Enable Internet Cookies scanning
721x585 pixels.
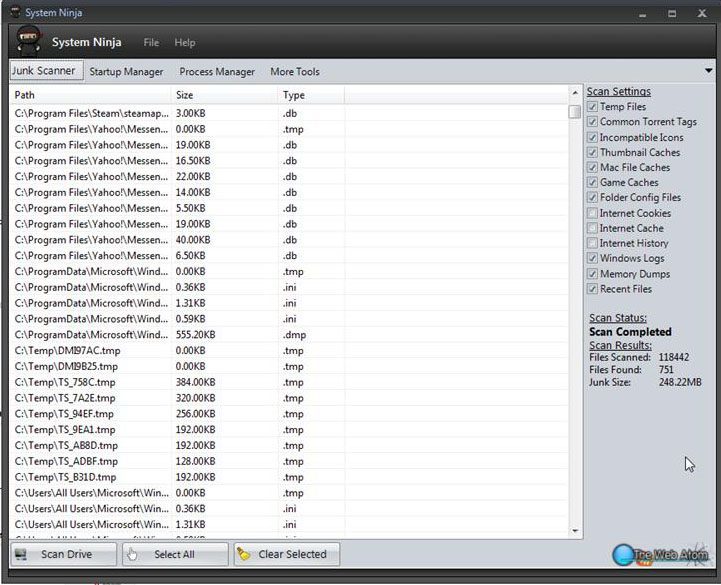[592, 213]
